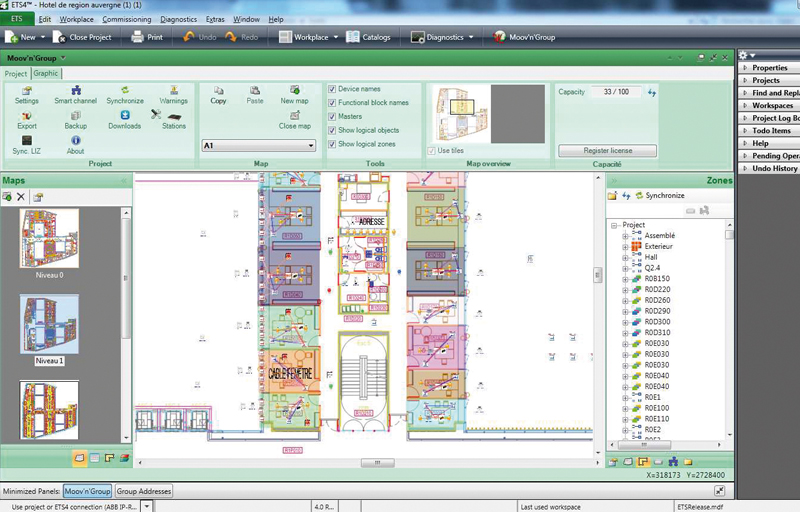Click the map overview thumbnail
This screenshot has height=512, width=800.
[x=461, y=114]
